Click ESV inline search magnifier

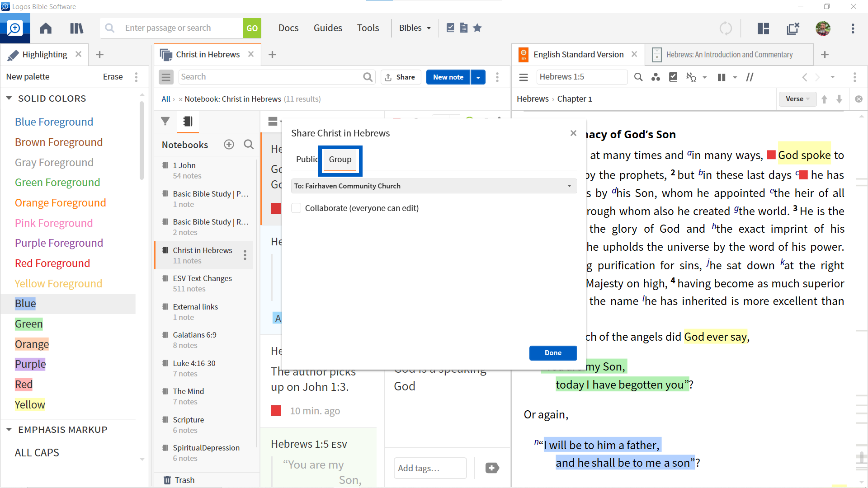coord(638,77)
